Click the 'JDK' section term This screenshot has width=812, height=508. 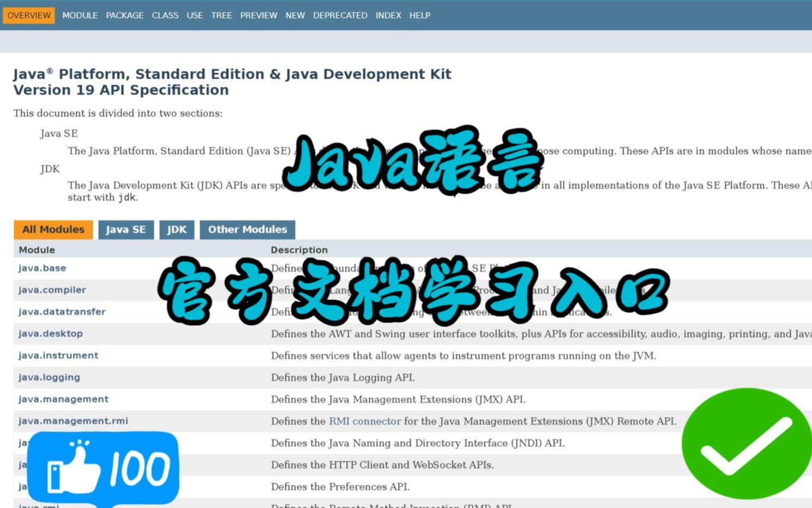(50, 169)
